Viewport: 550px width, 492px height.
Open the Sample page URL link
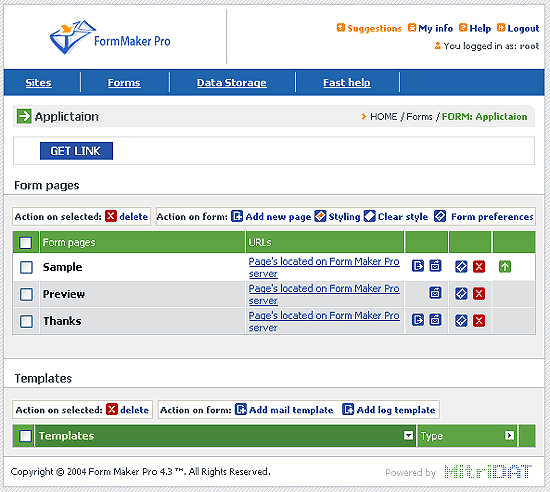point(324,267)
